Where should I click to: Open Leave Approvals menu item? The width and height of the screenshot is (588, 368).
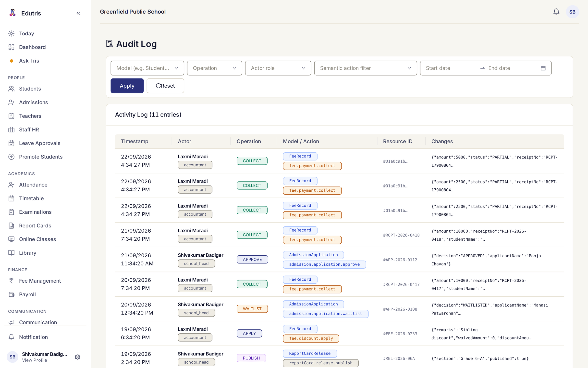click(39, 143)
